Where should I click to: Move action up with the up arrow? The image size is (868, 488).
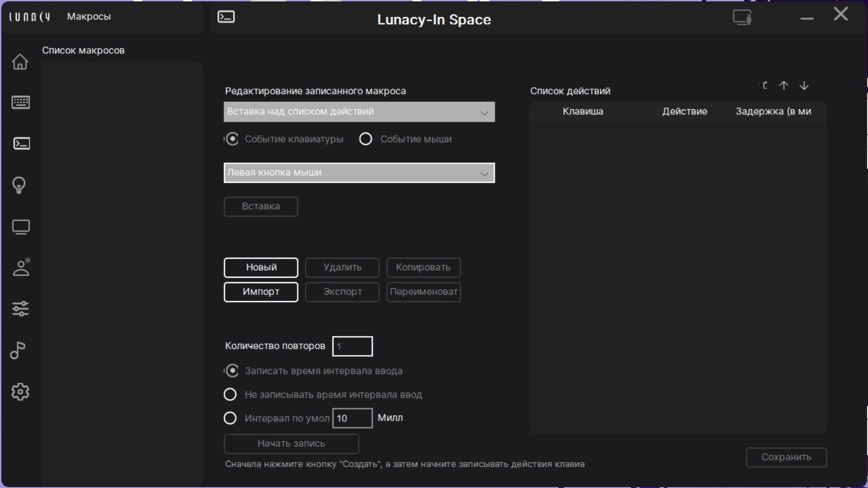[x=784, y=85]
